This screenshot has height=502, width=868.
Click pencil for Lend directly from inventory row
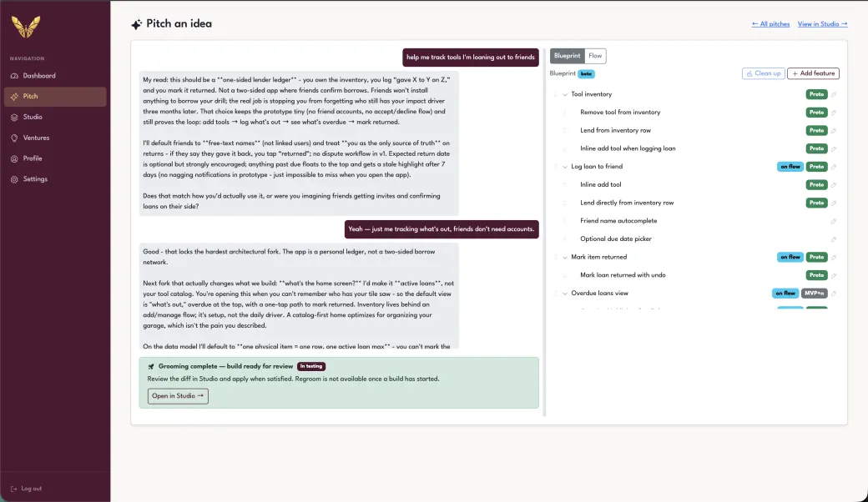point(834,203)
